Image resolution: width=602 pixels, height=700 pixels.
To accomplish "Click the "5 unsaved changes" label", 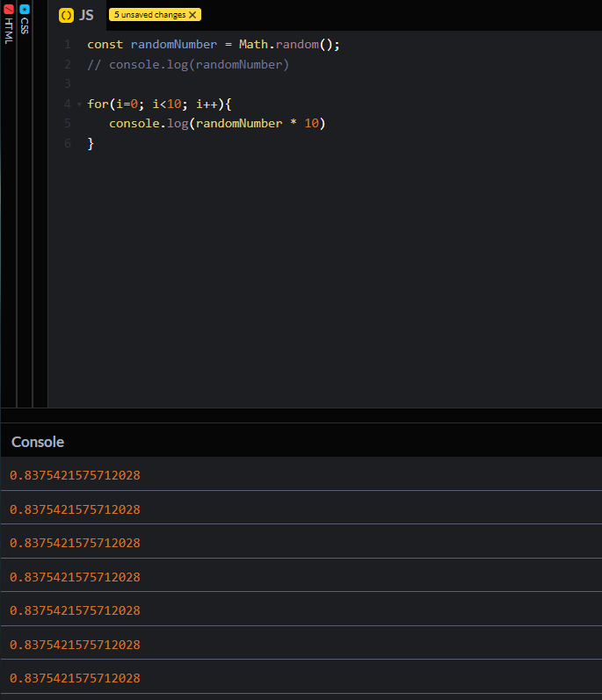I will point(149,15).
